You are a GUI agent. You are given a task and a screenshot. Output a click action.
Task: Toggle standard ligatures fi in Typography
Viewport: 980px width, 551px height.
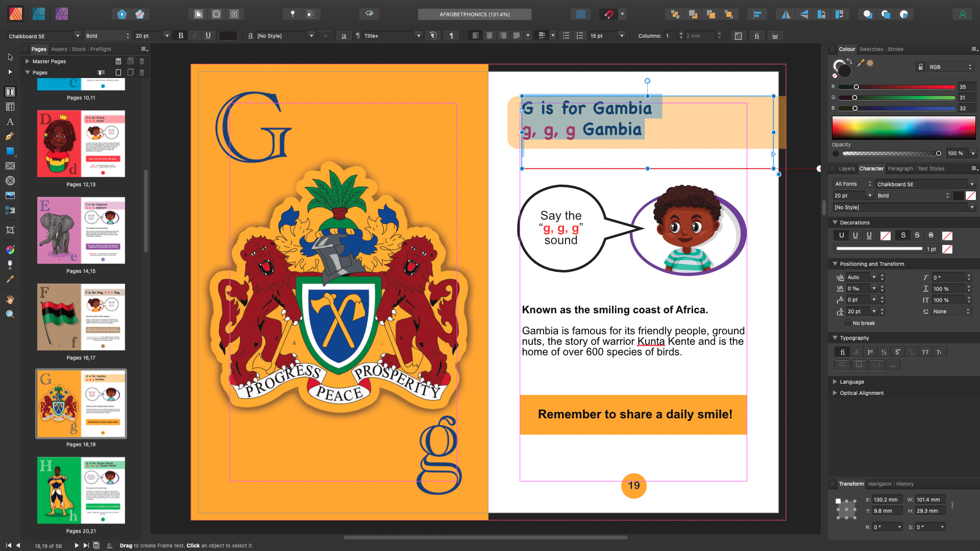pos(842,352)
